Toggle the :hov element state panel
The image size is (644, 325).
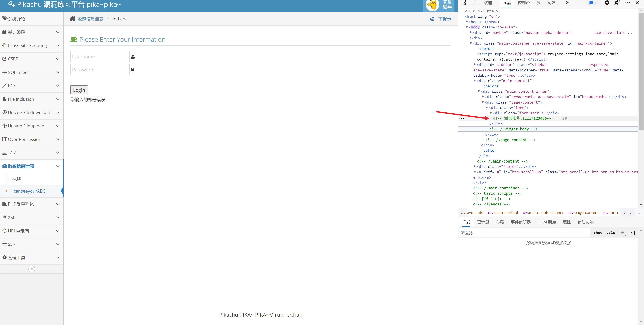click(x=598, y=233)
